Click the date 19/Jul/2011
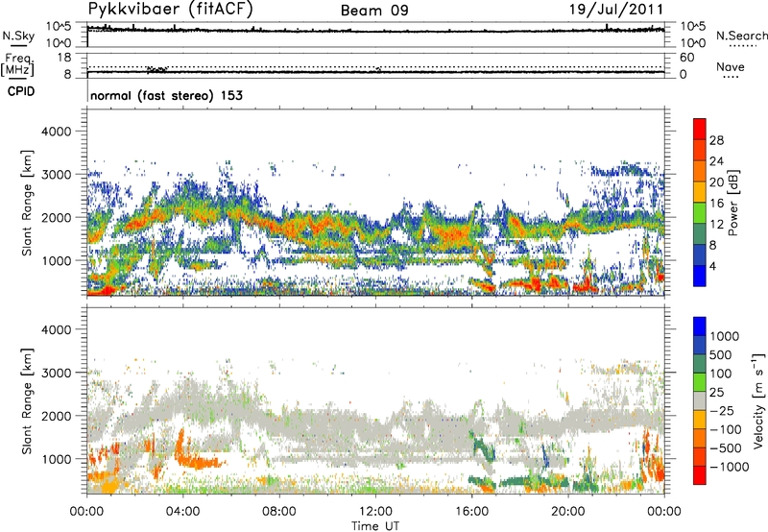768x532 pixels. 616,10
